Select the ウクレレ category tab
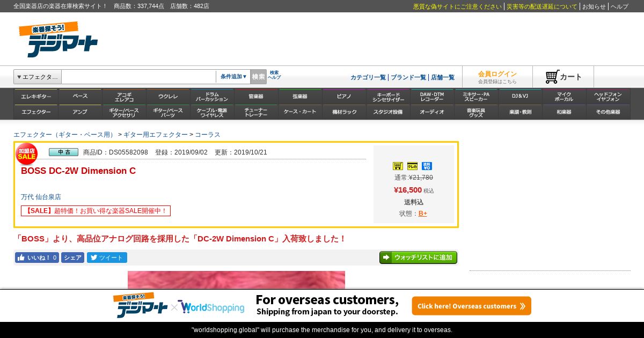This screenshot has height=338, width=644. tap(168, 97)
